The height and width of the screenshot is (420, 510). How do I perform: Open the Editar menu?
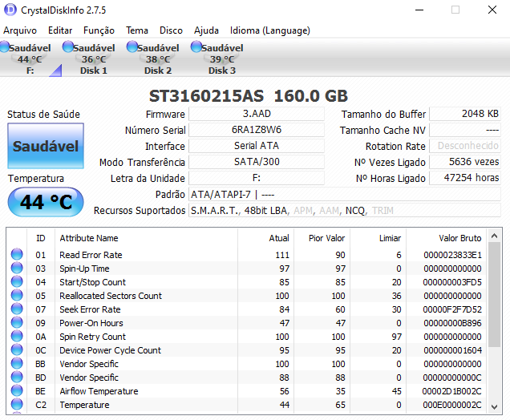pos(60,30)
